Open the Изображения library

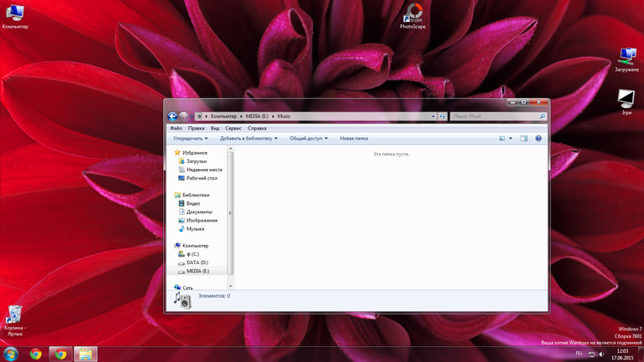point(202,221)
